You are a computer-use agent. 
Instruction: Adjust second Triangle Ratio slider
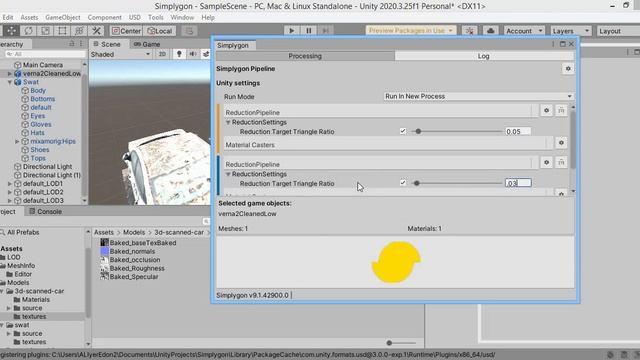pyautogui.click(x=456, y=183)
